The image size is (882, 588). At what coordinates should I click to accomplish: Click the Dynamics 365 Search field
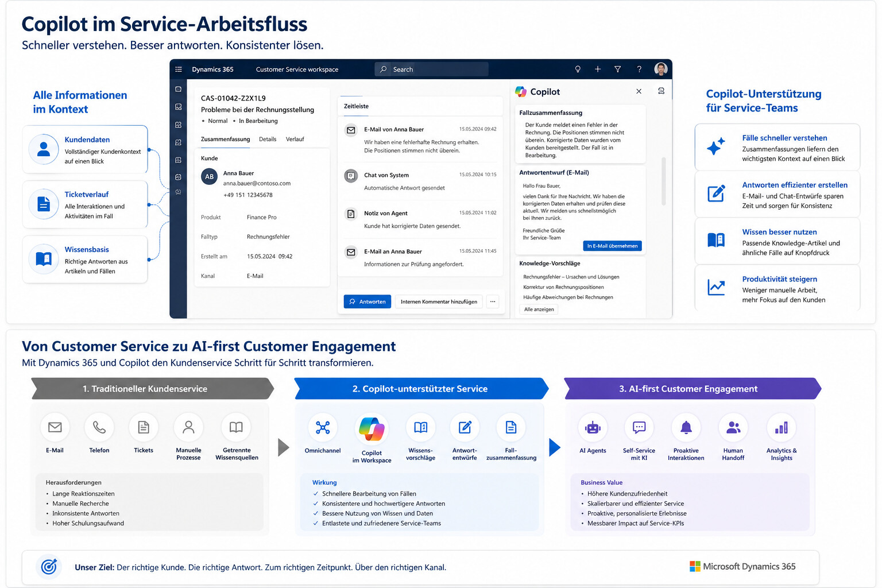[431, 69]
